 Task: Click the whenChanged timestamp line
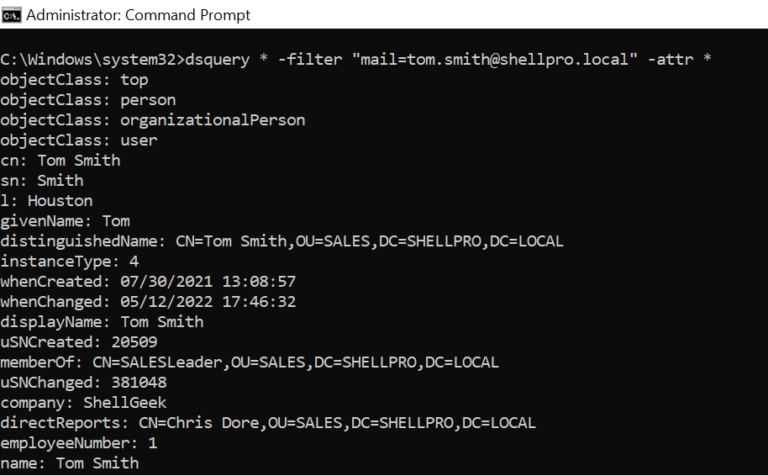(x=148, y=302)
